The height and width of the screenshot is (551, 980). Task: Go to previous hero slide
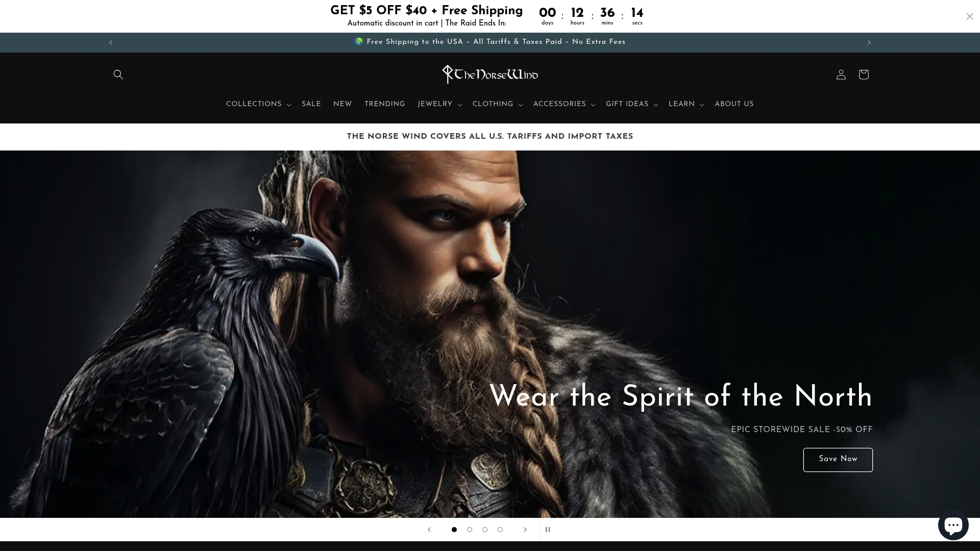[x=429, y=530]
